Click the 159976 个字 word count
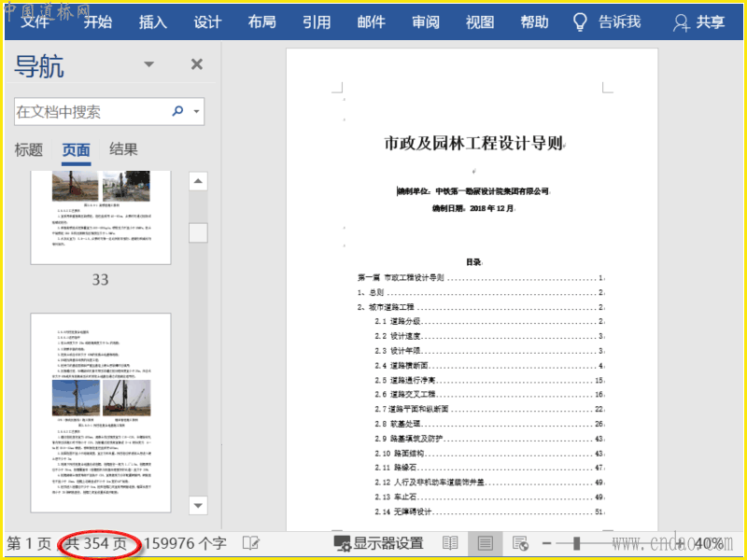The width and height of the screenshot is (747, 560). [185, 543]
